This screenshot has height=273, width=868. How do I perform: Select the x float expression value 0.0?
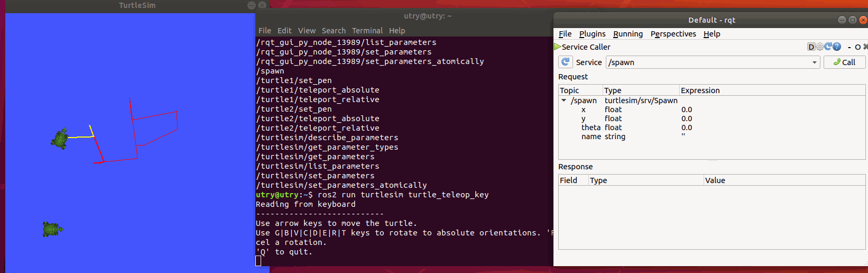[687, 110]
